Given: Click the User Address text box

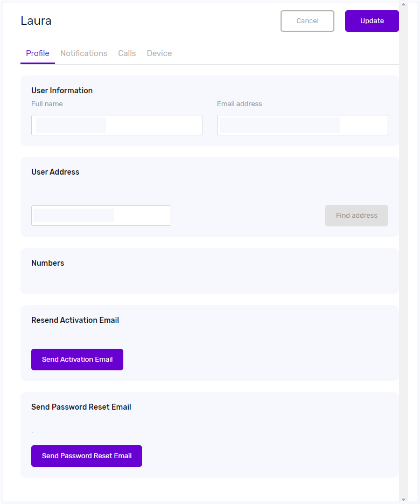Looking at the screenshot, I should coord(101,216).
